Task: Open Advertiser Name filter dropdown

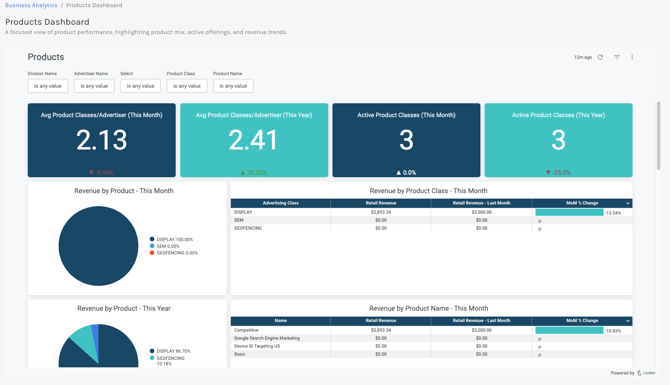Action: click(x=94, y=86)
